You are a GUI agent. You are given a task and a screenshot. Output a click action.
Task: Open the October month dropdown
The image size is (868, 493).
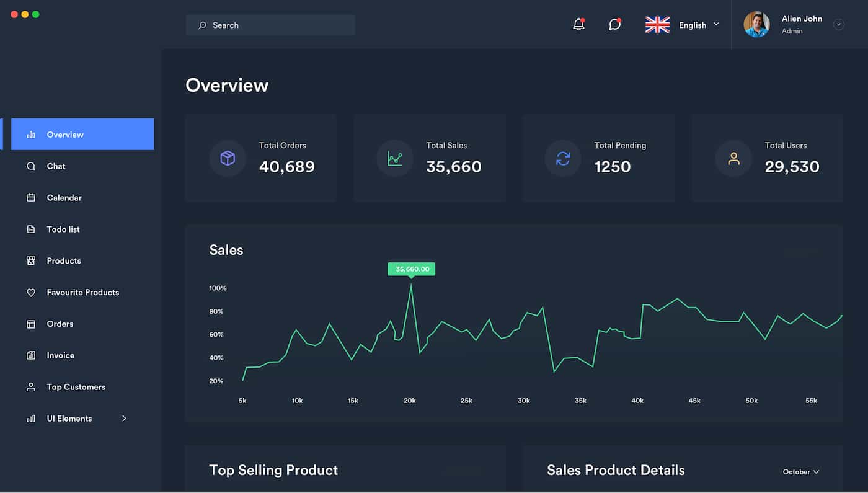point(800,472)
